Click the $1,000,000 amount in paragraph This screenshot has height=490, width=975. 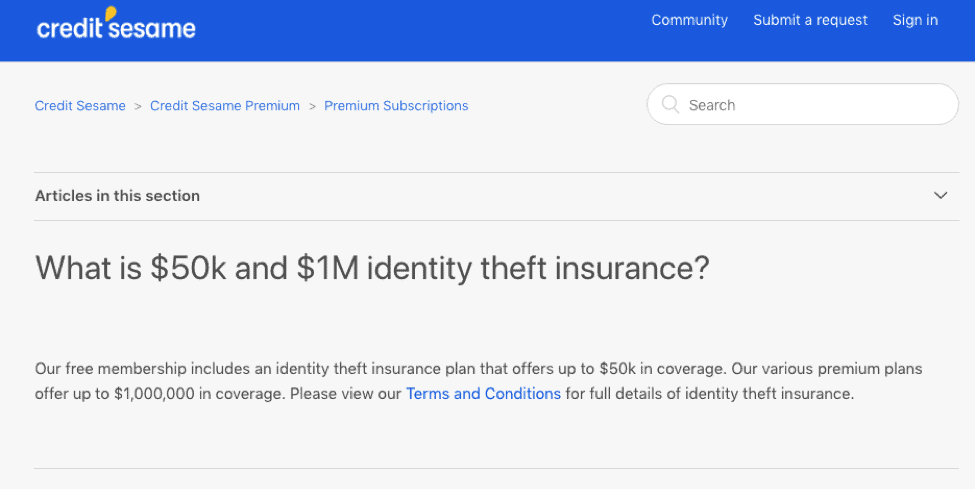[x=154, y=394]
